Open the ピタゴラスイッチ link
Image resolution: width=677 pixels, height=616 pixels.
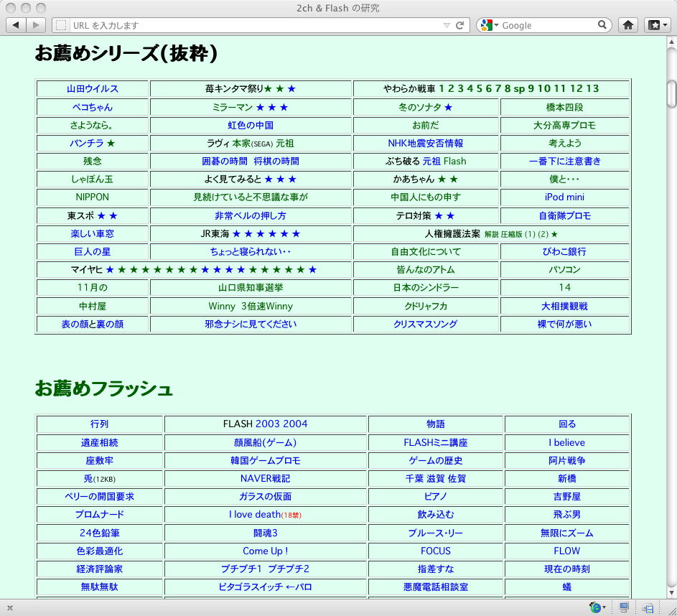click(x=251, y=587)
